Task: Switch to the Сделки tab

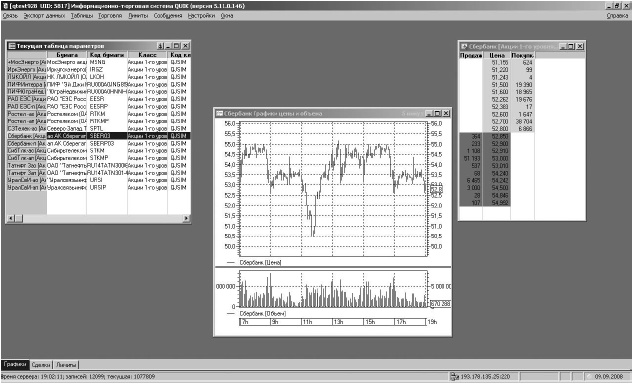Action: [42, 365]
